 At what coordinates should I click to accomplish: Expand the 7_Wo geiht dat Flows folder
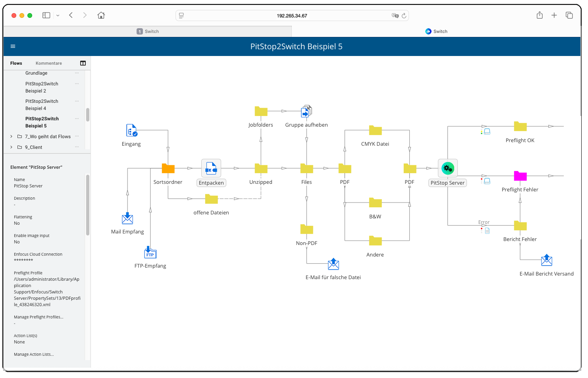[x=11, y=136]
